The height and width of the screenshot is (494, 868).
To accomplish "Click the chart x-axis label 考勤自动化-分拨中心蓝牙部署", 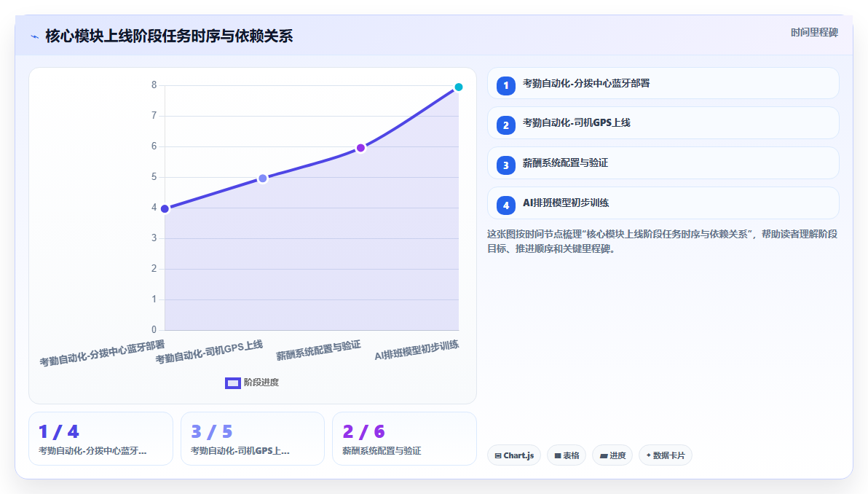I will click(102, 353).
